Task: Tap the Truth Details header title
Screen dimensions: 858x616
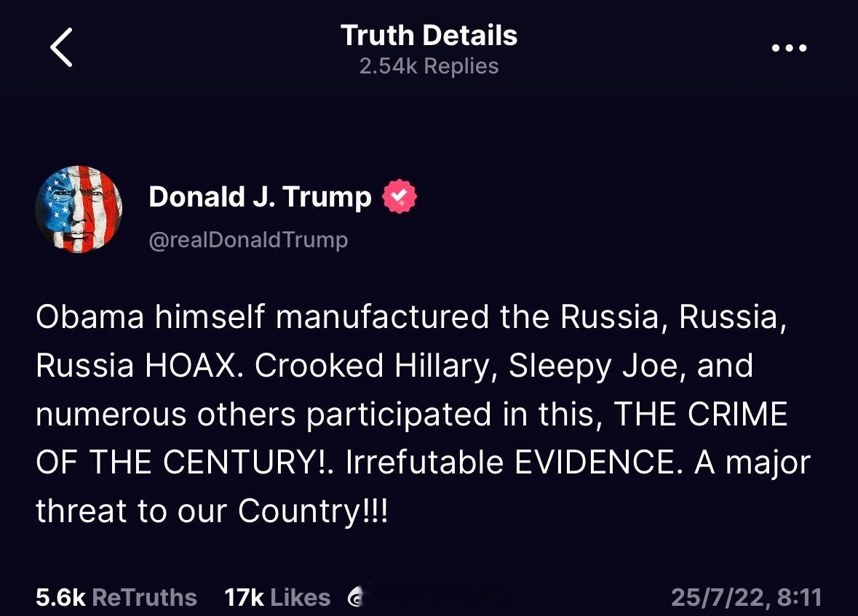Action: [429, 35]
